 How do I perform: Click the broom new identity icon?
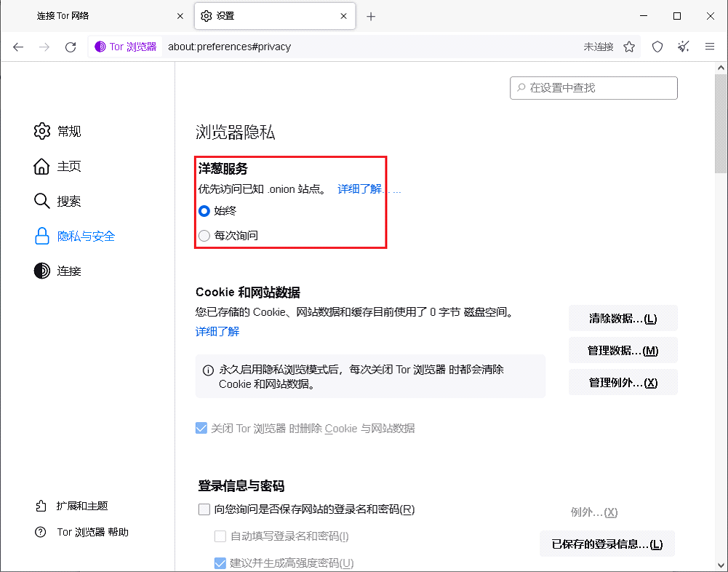pos(684,47)
